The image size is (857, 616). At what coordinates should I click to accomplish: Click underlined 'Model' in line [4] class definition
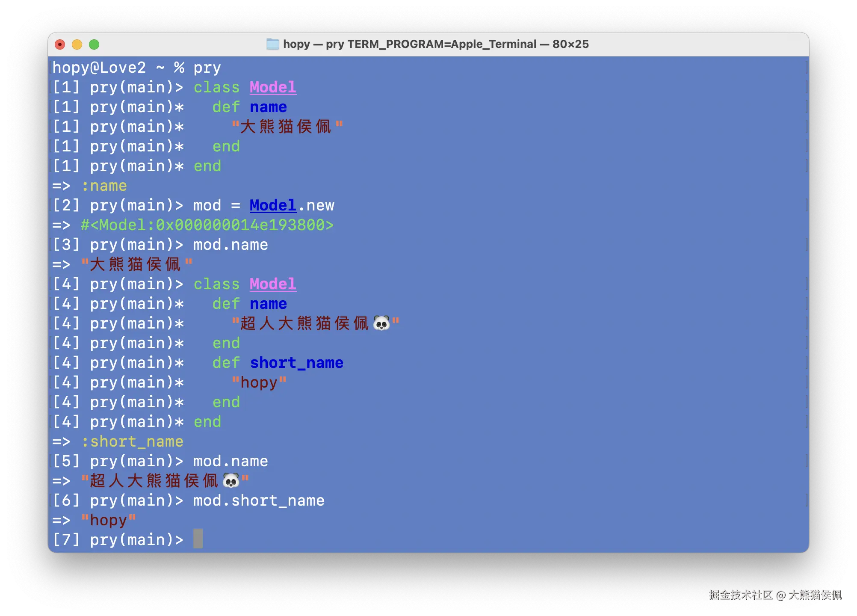coord(273,284)
